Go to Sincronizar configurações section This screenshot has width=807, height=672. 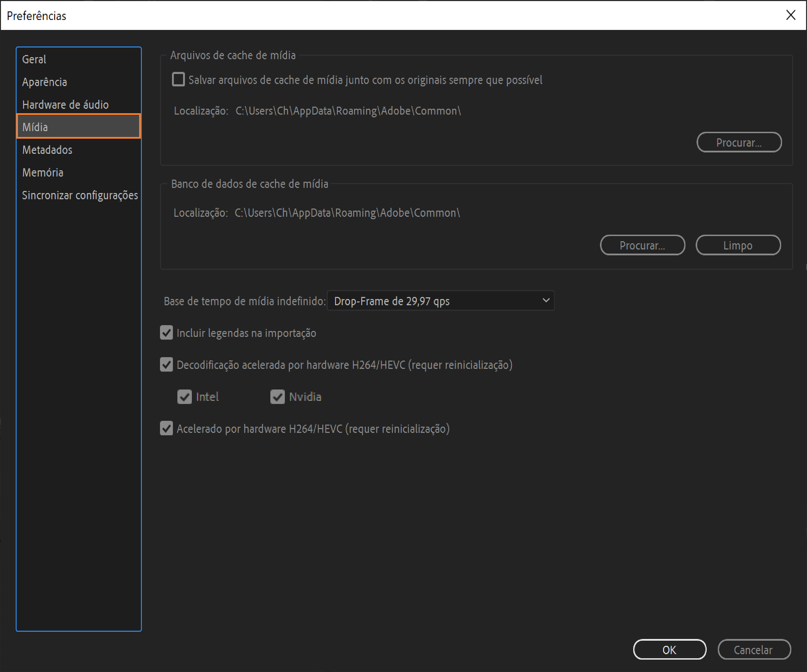pos(80,195)
